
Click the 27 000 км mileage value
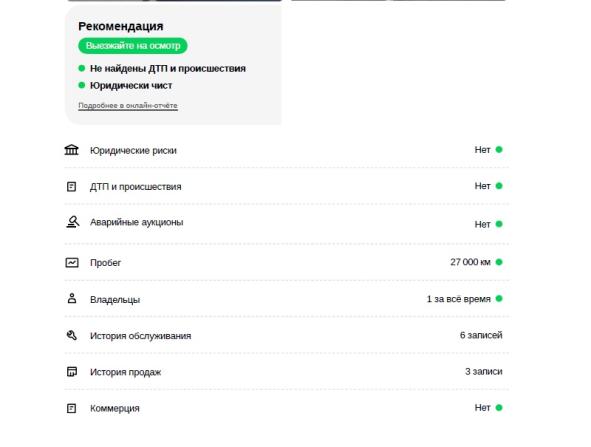click(x=470, y=262)
